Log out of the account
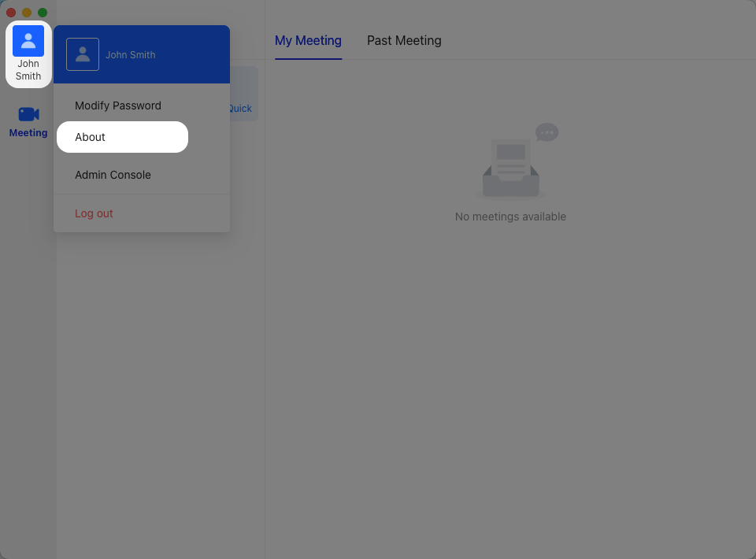756x559 pixels. click(94, 213)
